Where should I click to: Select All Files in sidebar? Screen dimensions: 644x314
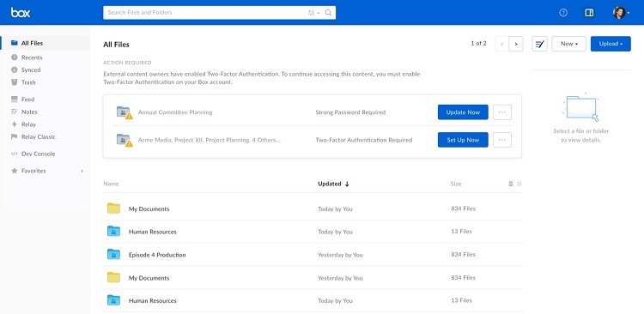[x=46, y=43]
